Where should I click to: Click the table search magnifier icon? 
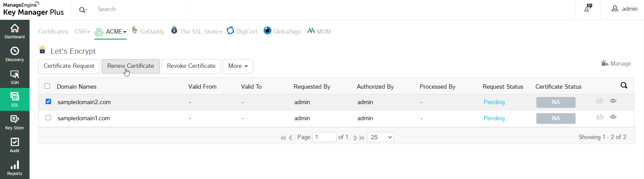(x=624, y=86)
